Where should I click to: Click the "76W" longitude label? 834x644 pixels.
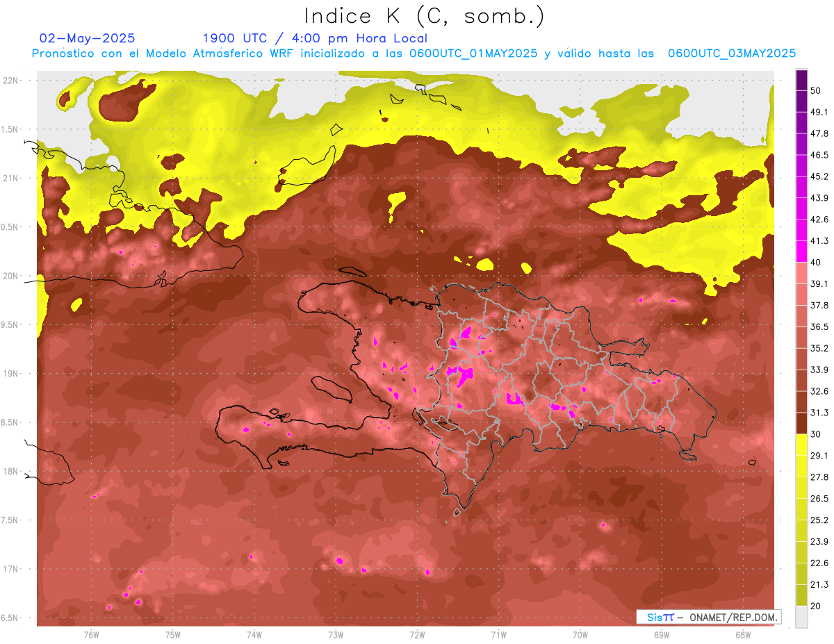91,634
